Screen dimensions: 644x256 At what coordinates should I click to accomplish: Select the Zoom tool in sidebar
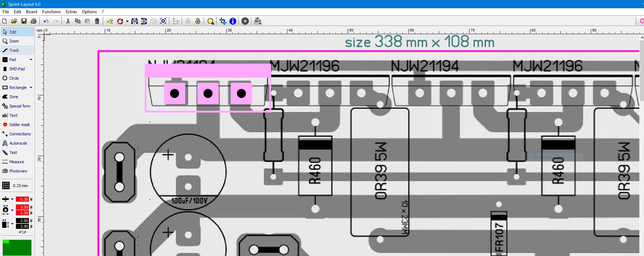[18, 41]
